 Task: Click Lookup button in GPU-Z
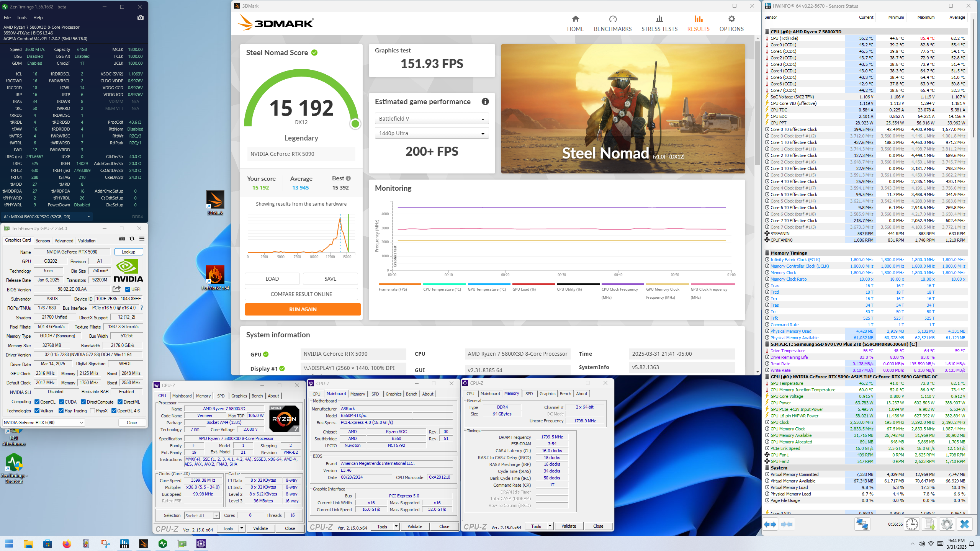point(128,252)
